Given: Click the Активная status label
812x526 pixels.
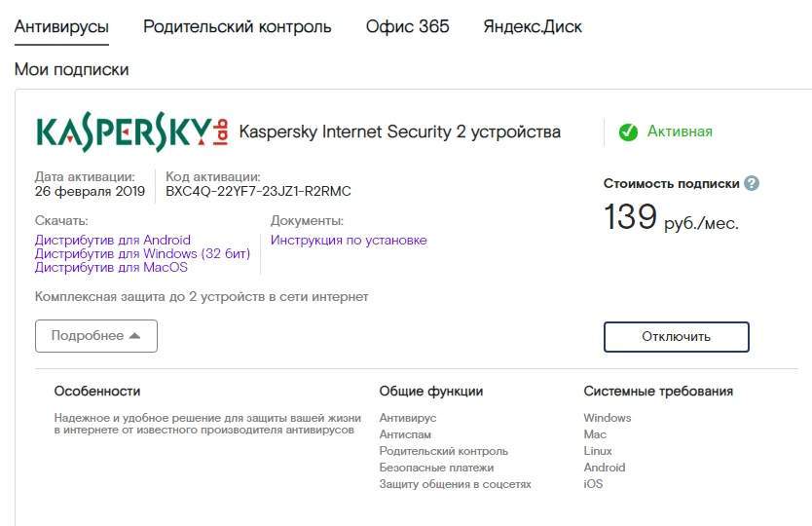Looking at the screenshot, I should coord(680,131).
